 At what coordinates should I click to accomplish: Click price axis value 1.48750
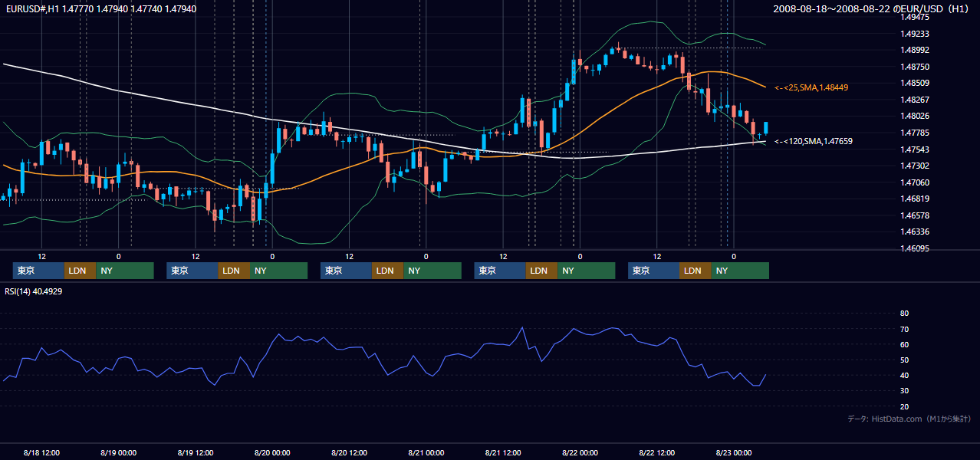tap(916, 67)
